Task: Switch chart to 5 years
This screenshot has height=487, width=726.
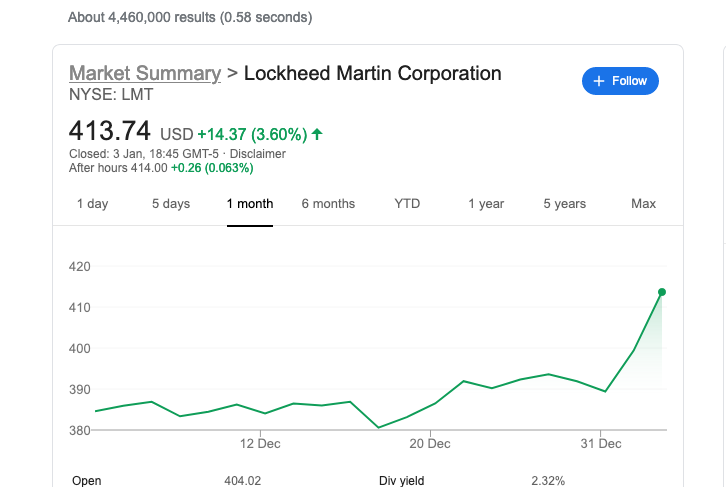Action: click(564, 204)
